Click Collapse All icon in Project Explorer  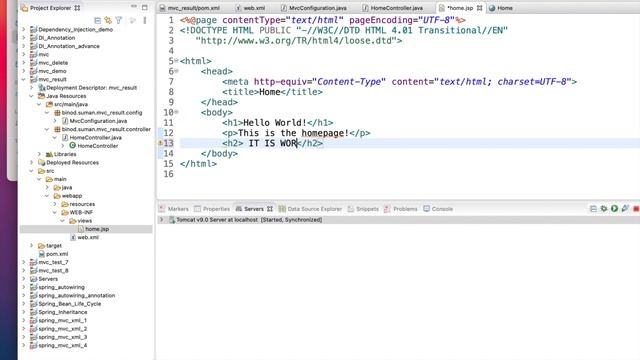pyautogui.click(x=98, y=20)
